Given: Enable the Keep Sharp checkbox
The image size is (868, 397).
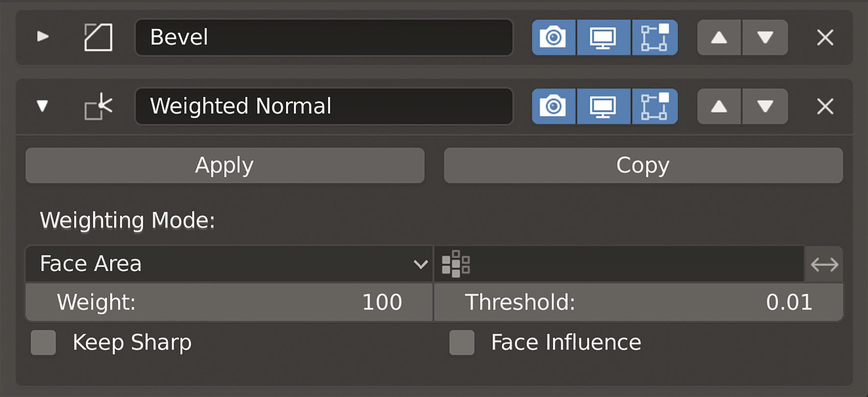Looking at the screenshot, I should (x=43, y=343).
